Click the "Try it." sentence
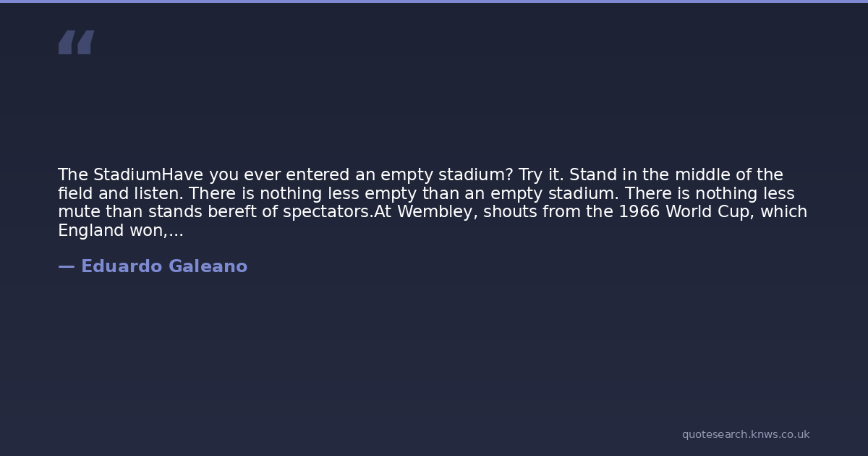 click(x=541, y=175)
